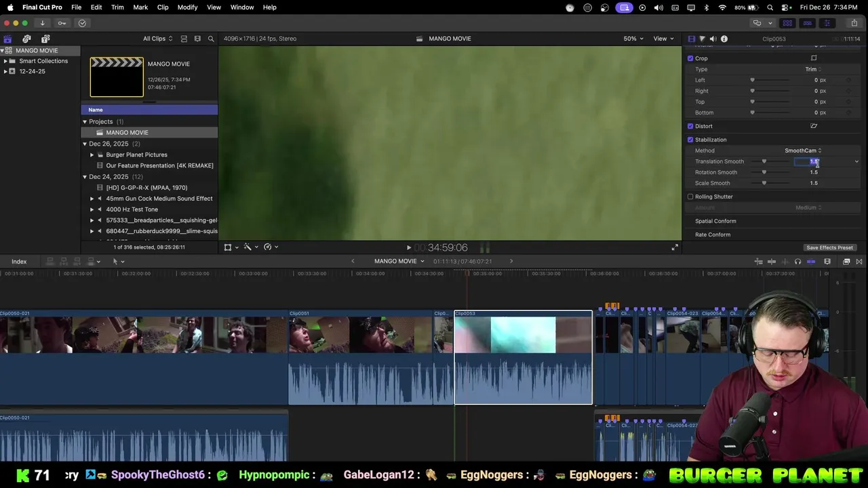Viewport: 868px width, 488px height.
Task: Go back in timeline history arrow
Action: pyautogui.click(x=352, y=261)
